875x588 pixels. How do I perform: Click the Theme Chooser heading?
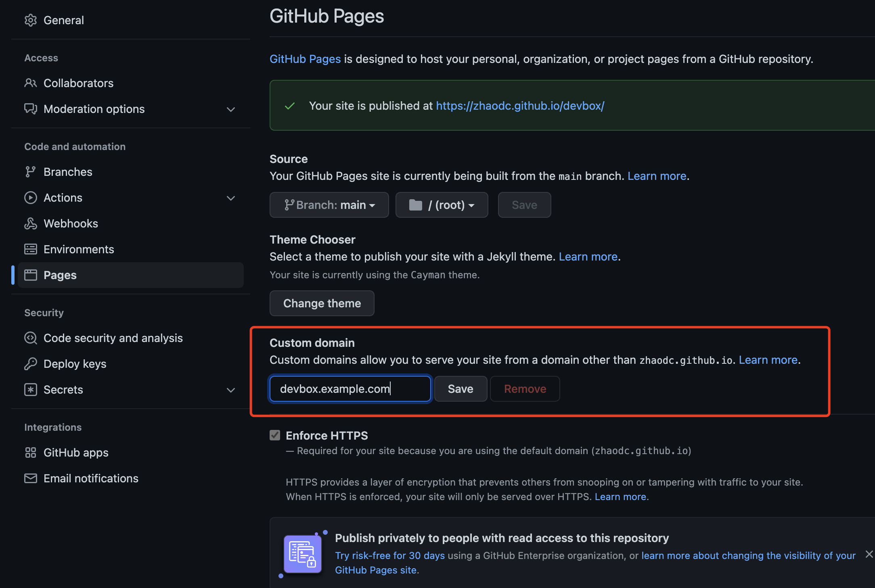(312, 240)
